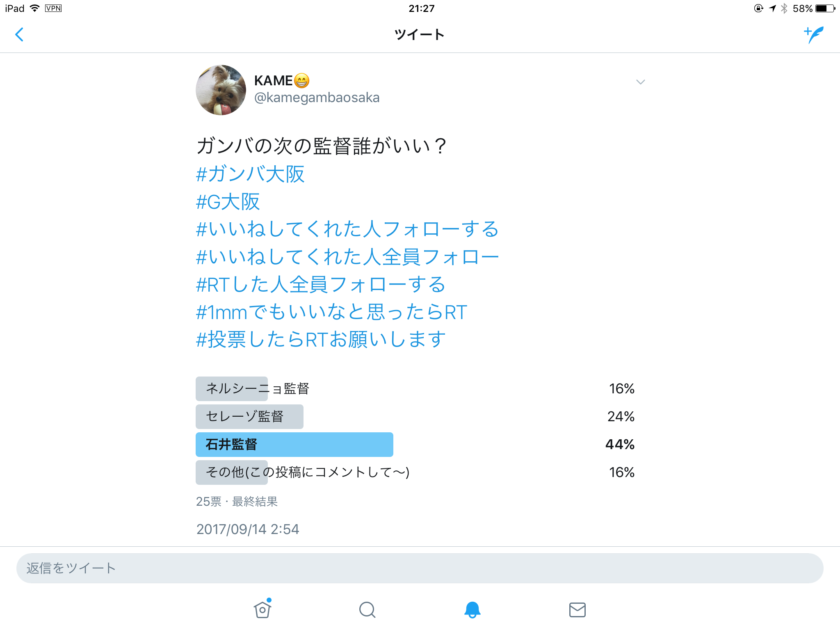Tap the winning 石井監督 poll bar
The width and height of the screenshot is (840, 630).
tap(294, 444)
